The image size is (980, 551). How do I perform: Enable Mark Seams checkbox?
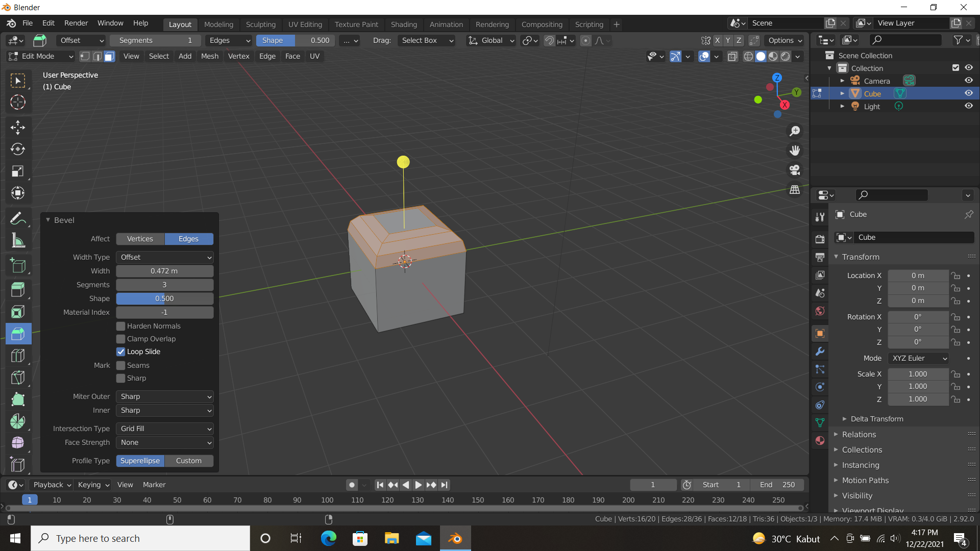[x=121, y=365]
